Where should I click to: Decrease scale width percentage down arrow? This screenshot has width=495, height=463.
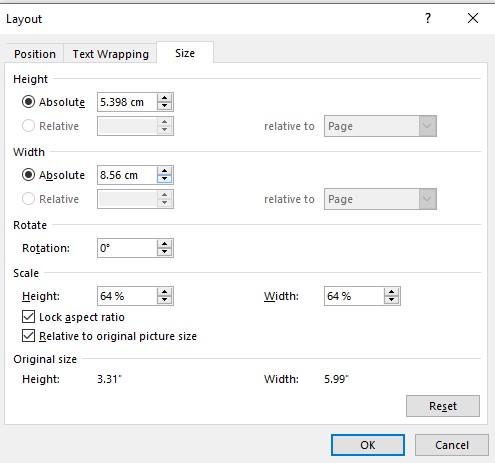coord(391,300)
